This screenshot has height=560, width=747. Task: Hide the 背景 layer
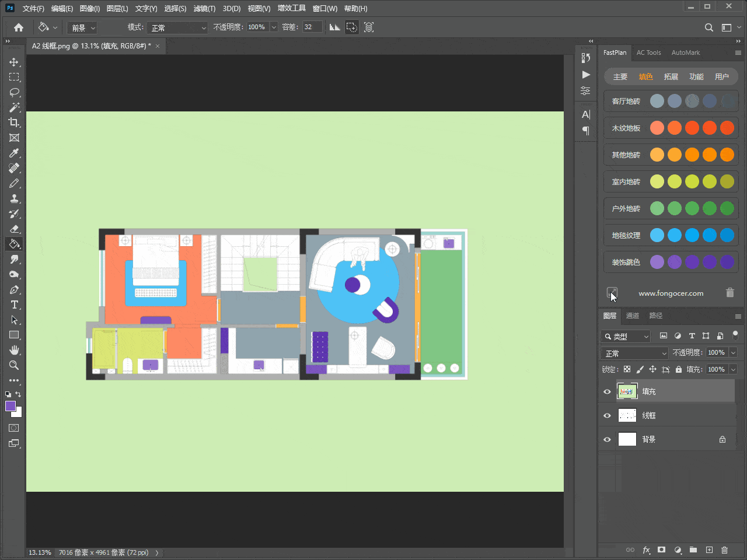tap(607, 439)
